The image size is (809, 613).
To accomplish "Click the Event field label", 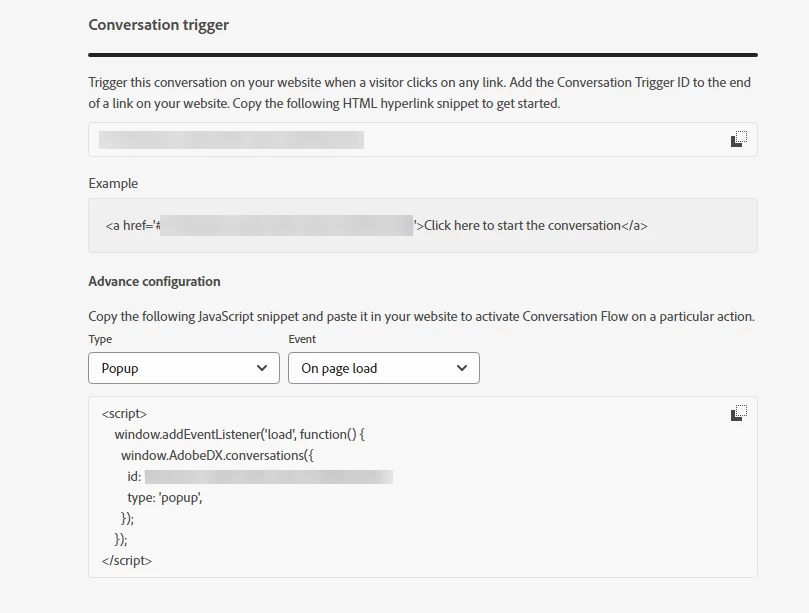I will click(302, 339).
